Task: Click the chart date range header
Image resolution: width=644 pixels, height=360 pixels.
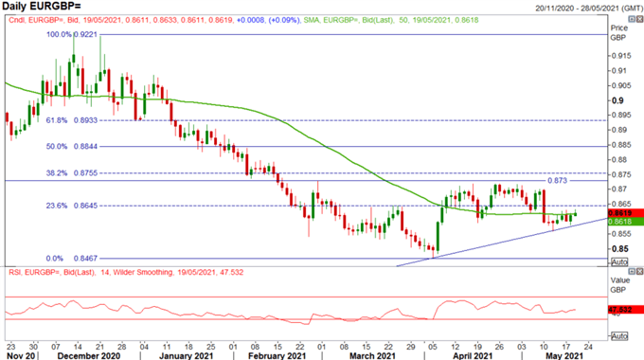Action: pos(588,9)
